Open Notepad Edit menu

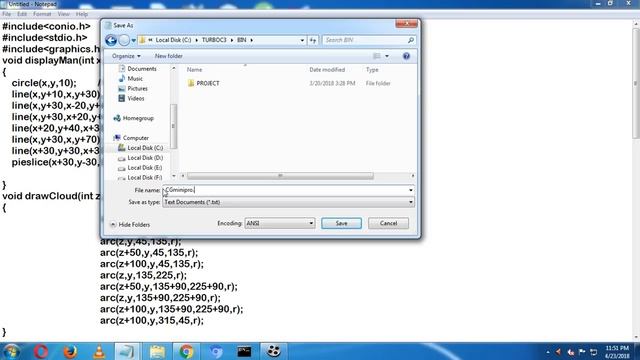pyautogui.click(x=22, y=14)
